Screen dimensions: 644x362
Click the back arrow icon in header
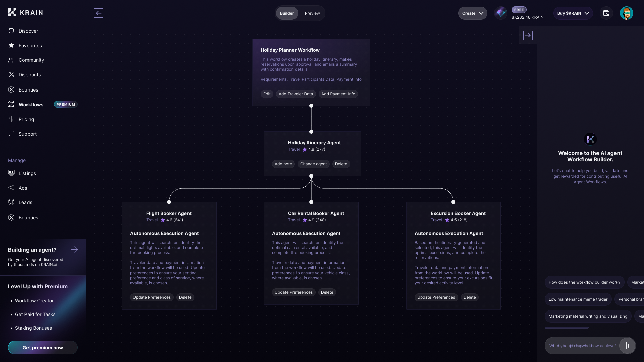(x=98, y=13)
